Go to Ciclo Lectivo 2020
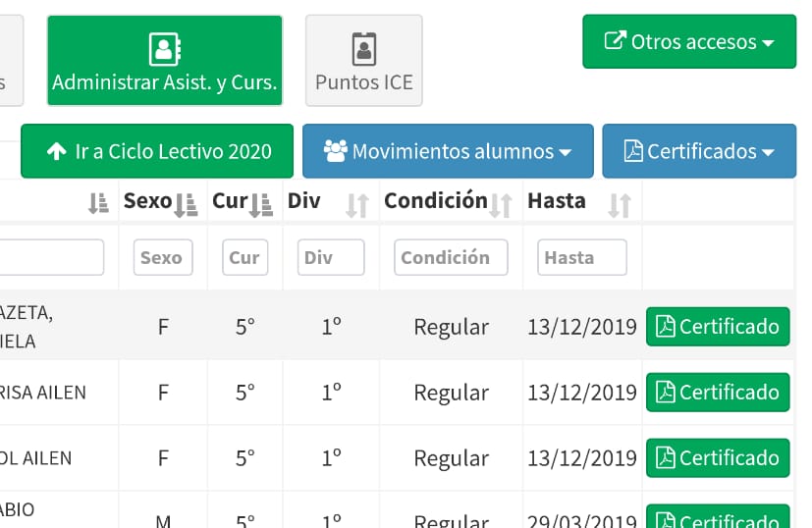 tap(157, 151)
